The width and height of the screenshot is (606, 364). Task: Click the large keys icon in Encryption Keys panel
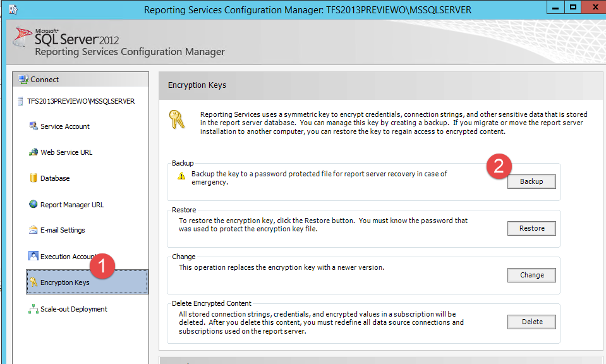[x=177, y=119]
